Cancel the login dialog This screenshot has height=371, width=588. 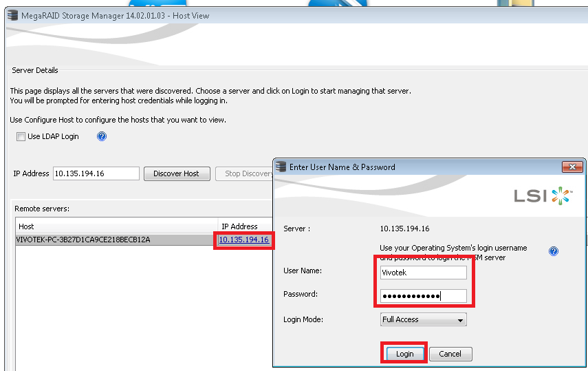coord(450,354)
